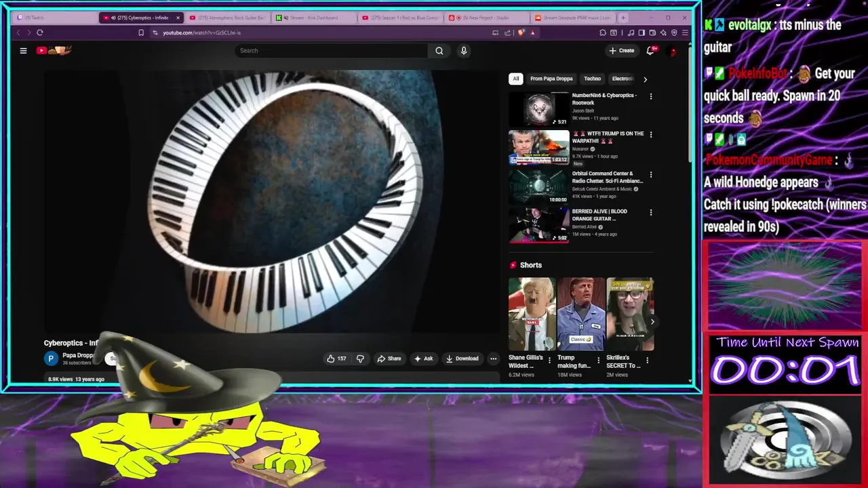The height and width of the screenshot is (488, 868).
Task: Open the YouTube hamburger guide menu
Action: coord(23,50)
